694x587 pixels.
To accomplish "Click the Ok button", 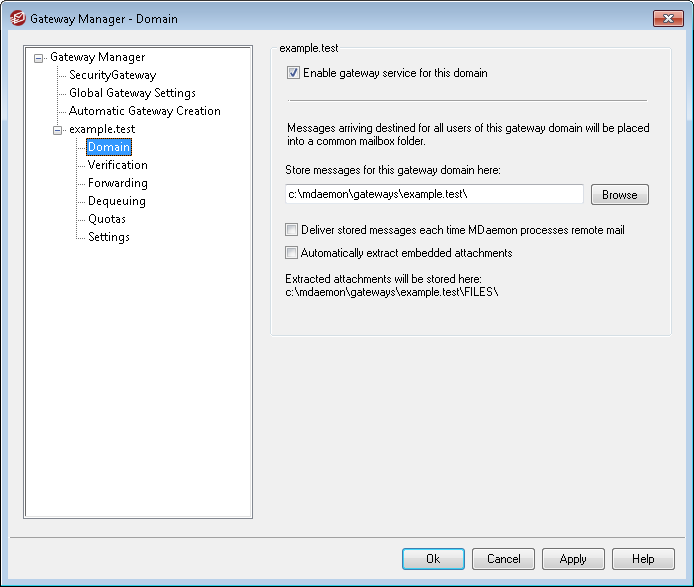I will (x=433, y=559).
